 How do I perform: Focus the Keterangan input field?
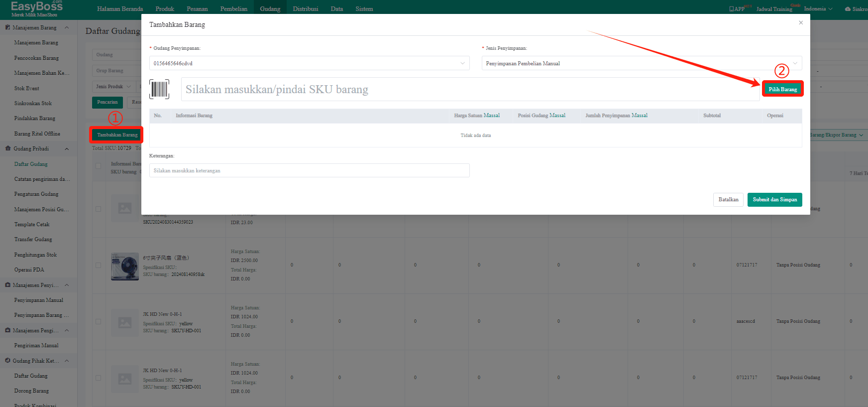pyautogui.click(x=309, y=170)
